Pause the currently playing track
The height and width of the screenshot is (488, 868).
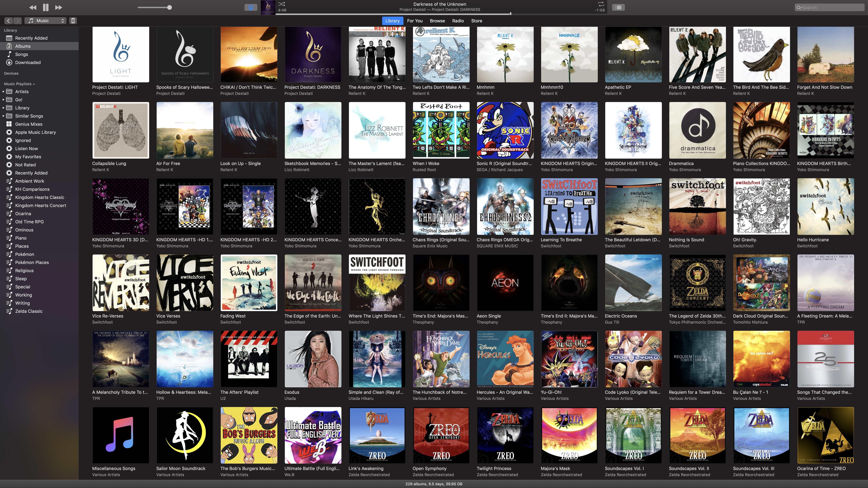click(46, 7)
